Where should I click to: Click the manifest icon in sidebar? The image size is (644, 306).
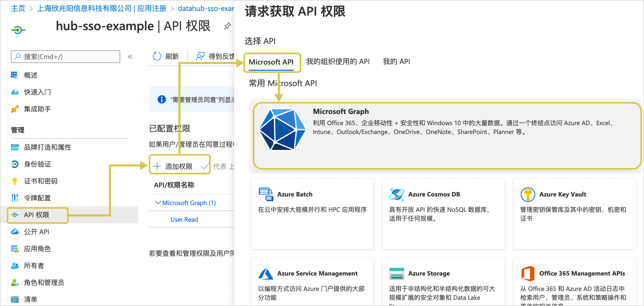click(x=15, y=299)
